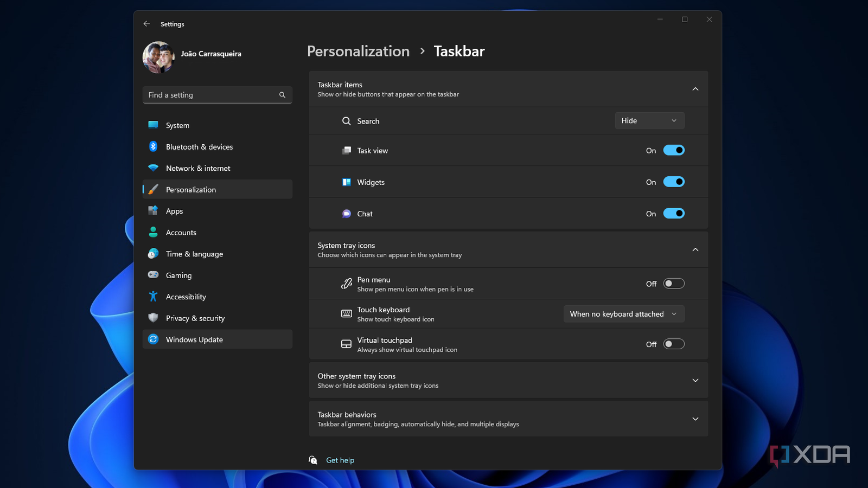Viewport: 868px width, 488px height.
Task: Select the Gaming controller icon
Action: tap(153, 275)
